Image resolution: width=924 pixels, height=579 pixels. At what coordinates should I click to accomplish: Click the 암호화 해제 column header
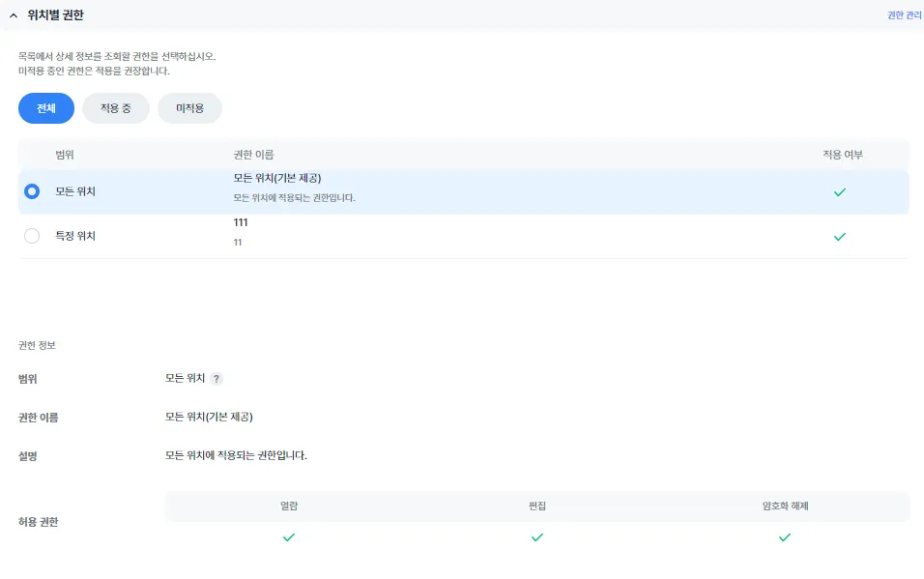(785, 506)
